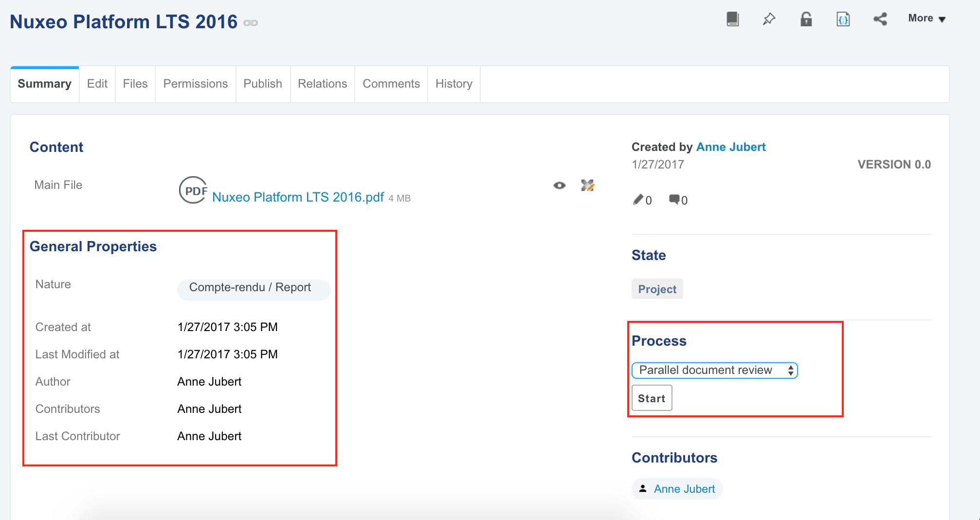
Task: Open Anne Jubert creator profile link
Action: tap(731, 147)
